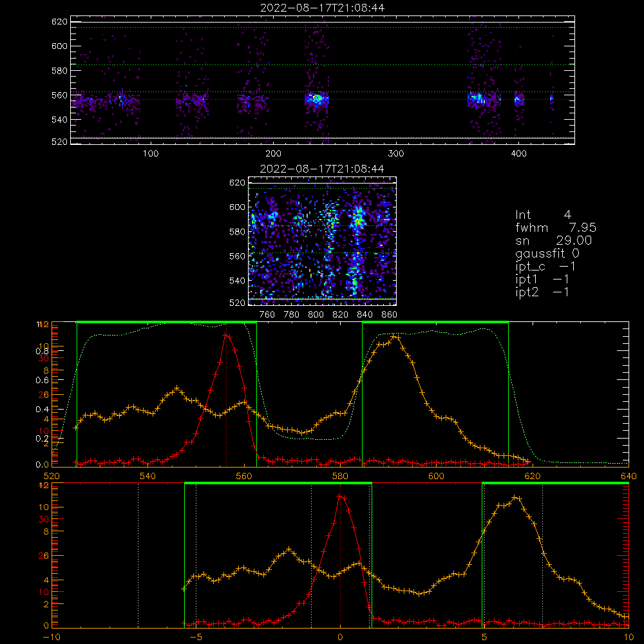Click the red curve's peak in the -10 to 10 offset plot

click(340, 496)
